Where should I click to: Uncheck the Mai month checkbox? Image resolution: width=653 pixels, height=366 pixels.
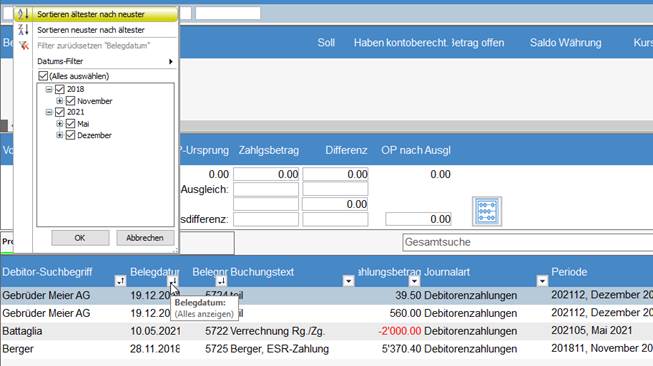(70, 124)
